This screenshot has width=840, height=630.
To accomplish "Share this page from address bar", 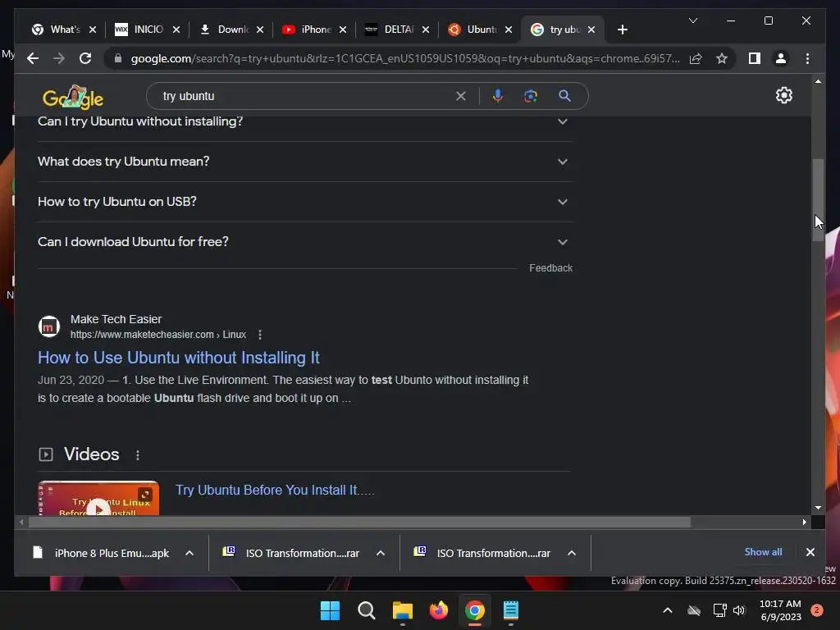I will tap(696, 58).
